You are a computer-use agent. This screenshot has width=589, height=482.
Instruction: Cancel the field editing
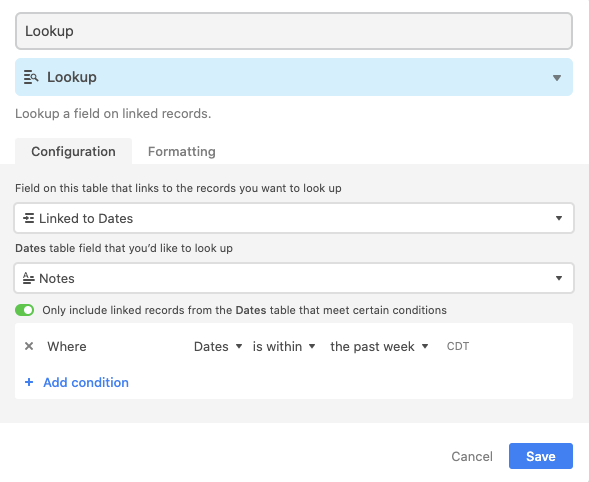[x=472, y=456]
